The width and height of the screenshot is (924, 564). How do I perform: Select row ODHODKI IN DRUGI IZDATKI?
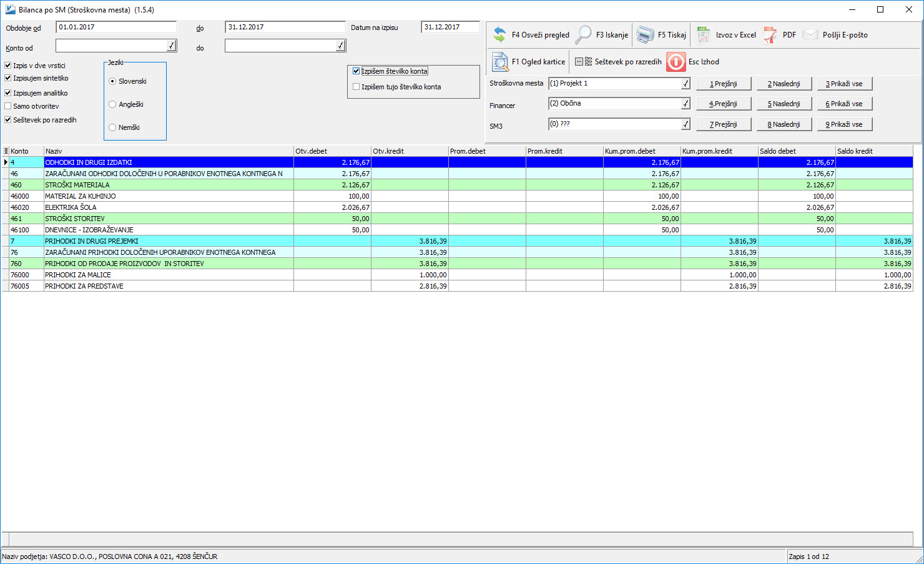point(457,162)
